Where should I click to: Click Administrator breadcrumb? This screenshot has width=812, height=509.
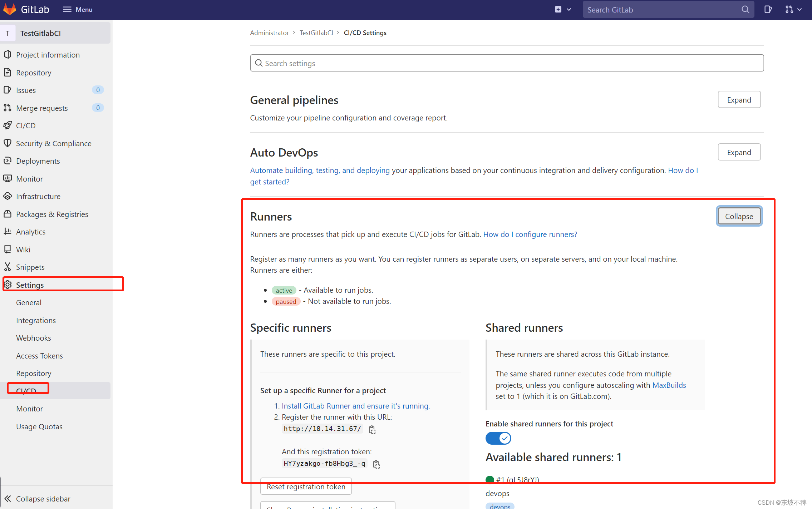point(270,33)
